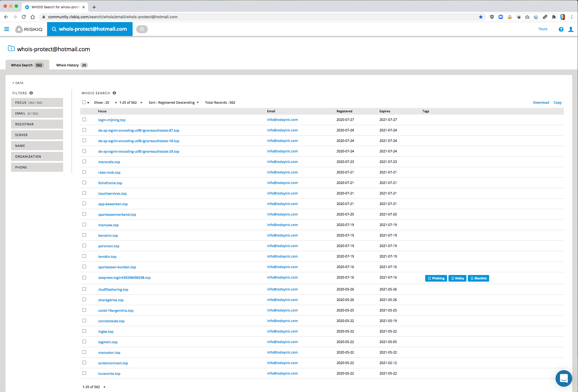Click the site lock icon in address bar
The height and width of the screenshot is (392, 578).
point(43,17)
